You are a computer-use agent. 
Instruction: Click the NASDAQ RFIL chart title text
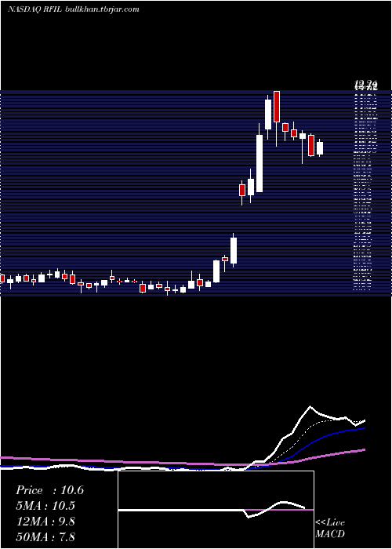pos(74,9)
